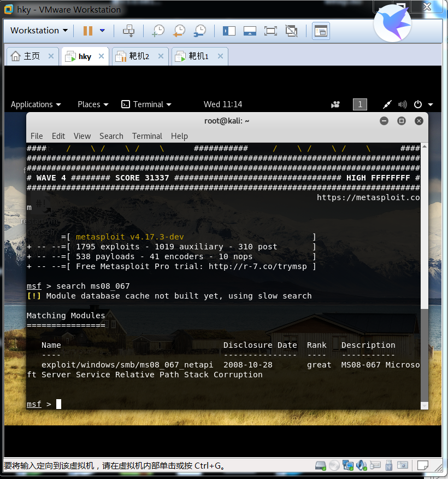The width and height of the screenshot is (448, 479).
Task: Click the Wed 11:14 clock
Action: (223, 104)
